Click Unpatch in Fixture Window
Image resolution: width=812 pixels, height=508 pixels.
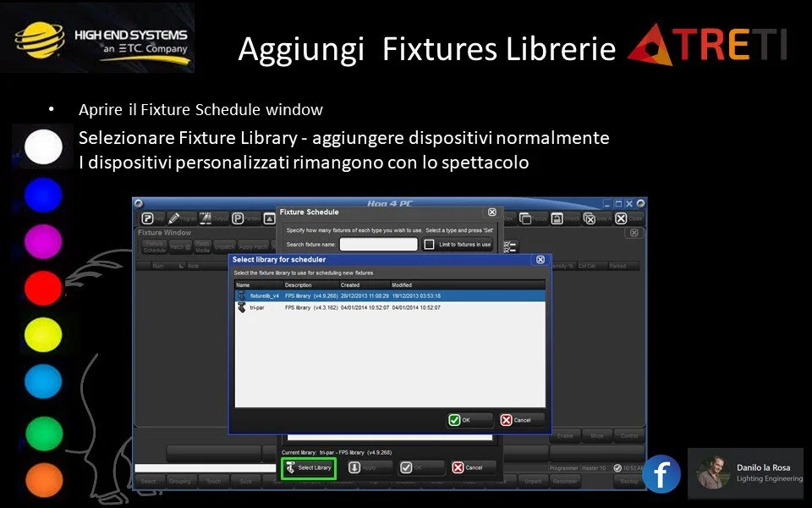click(225, 246)
